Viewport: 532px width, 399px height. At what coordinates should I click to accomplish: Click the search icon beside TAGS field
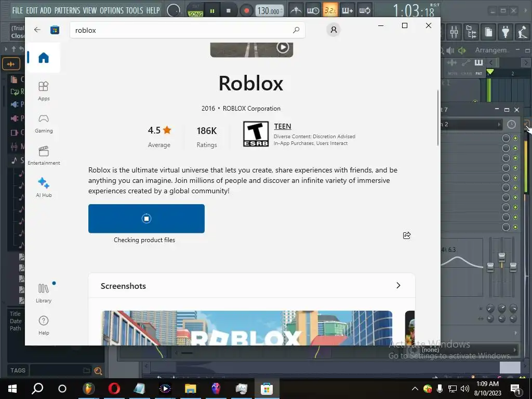coord(98,371)
